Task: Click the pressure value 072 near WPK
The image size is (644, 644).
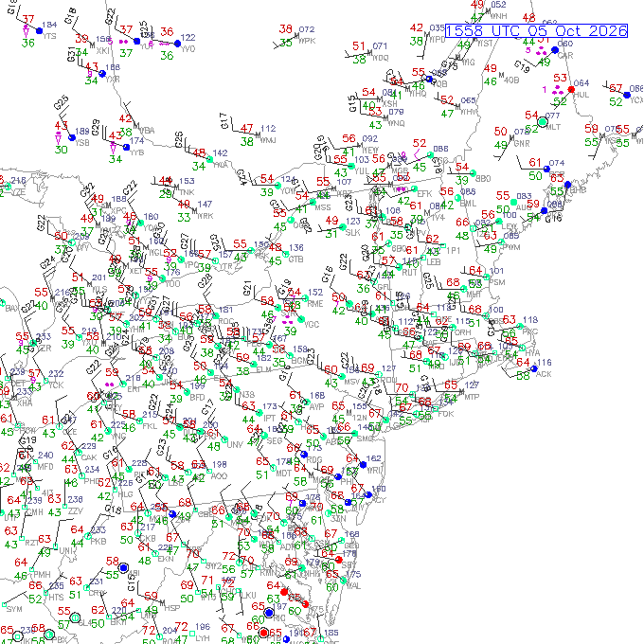Action: pos(307,29)
